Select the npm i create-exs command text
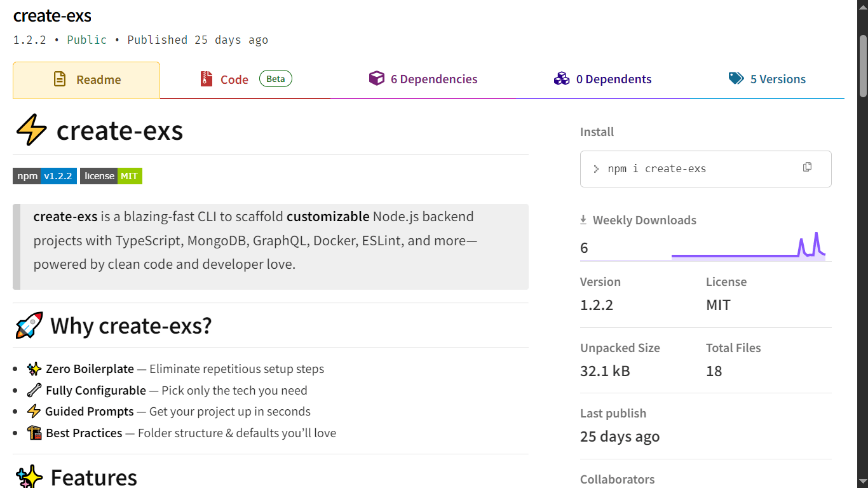The height and width of the screenshot is (488, 868). (x=657, y=169)
